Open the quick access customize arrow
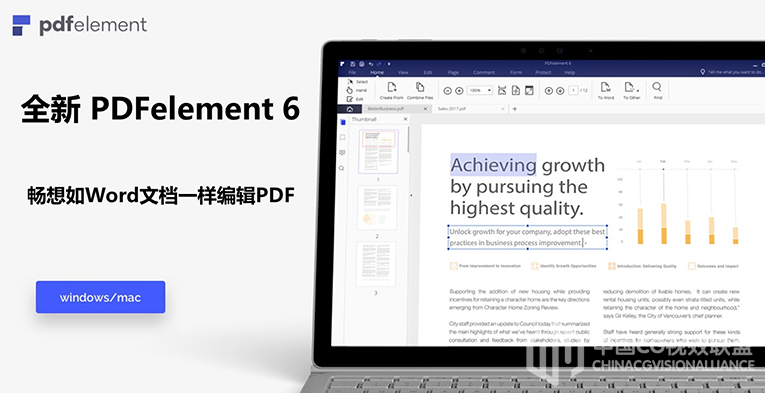This screenshot has height=393, width=766. tap(389, 64)
